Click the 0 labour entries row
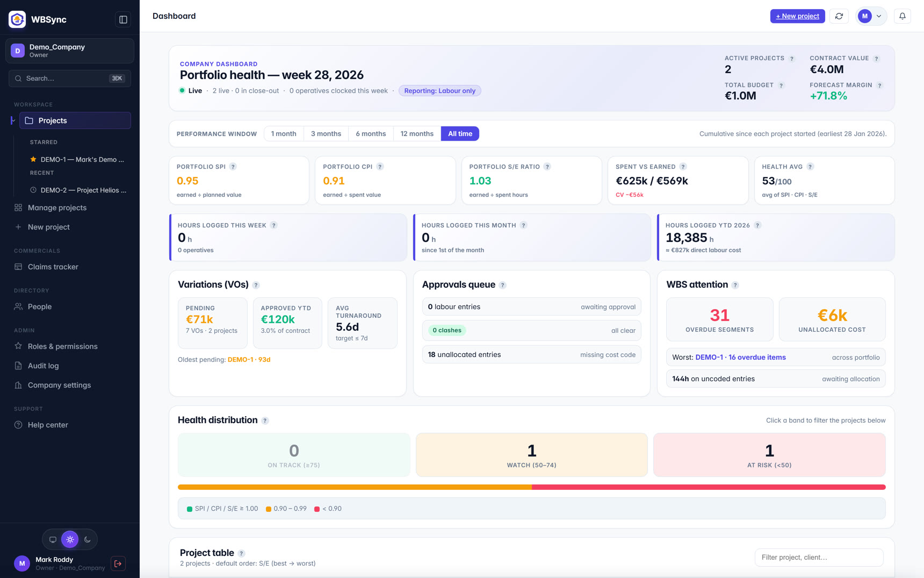924x578 pixels. (x=531, y=307)
